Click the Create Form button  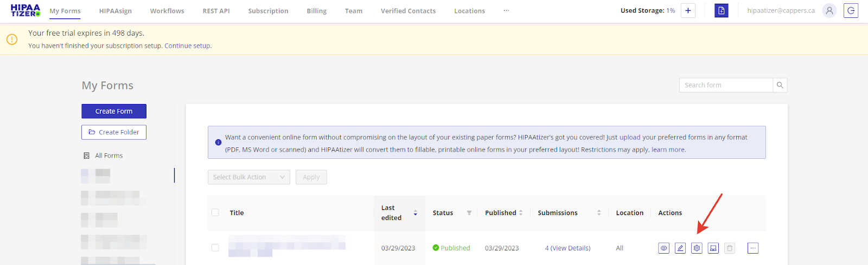click(114, 111)
